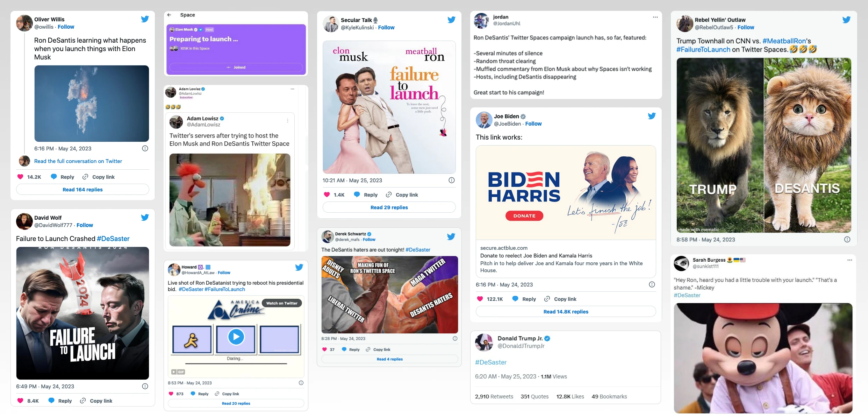Open info icon on David Wolf tweet
Image resolution: width=868 pixels, height=417 pixels.
(145, 386)
